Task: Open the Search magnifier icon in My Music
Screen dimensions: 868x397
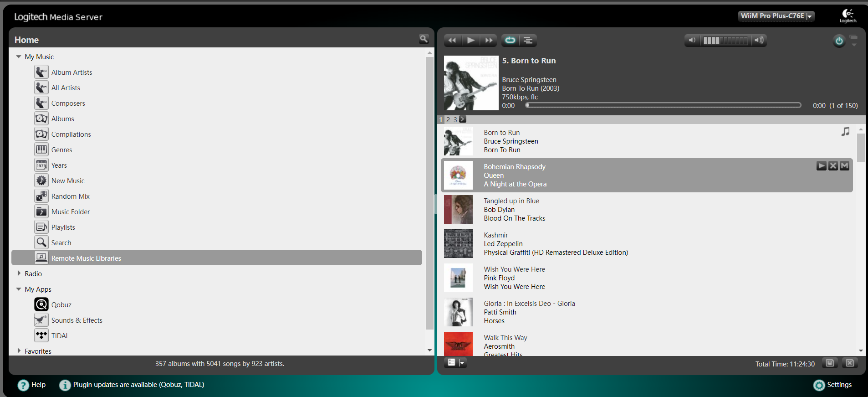Action: click(x=41, y=242)
